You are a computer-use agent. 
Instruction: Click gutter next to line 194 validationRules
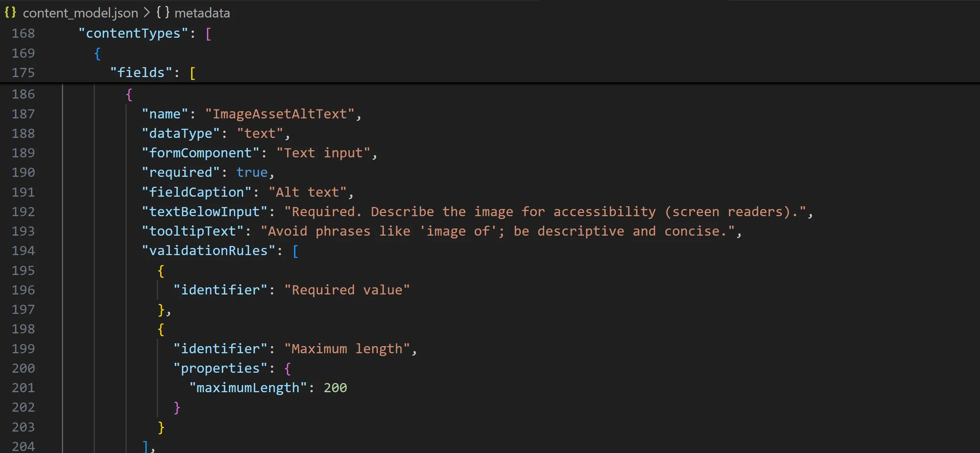tap(23, 251)
